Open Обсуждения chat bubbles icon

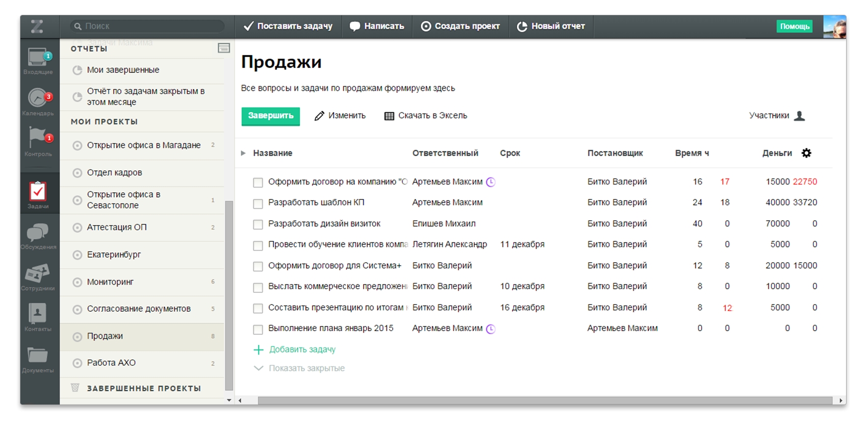click(38, 233)
